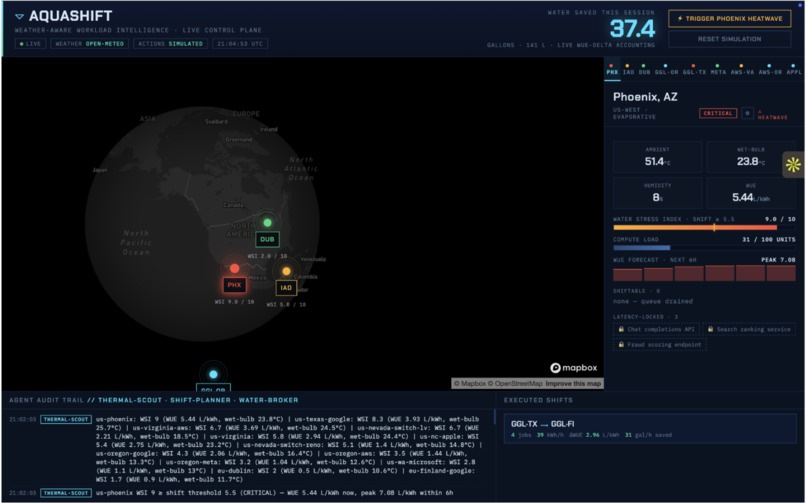This screenshot has height=503, width=806.
Task: Click the AQUASHIFT triangle logo icon
Action: tap(20, 16)
